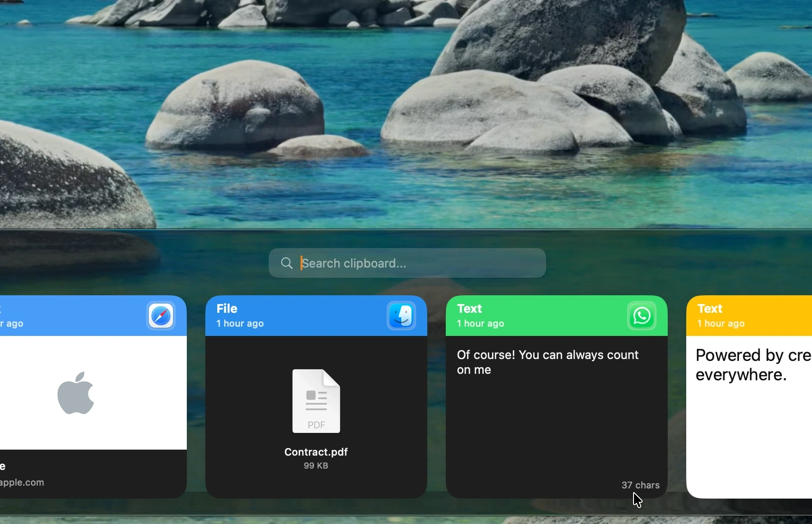
Task: Focus the Search clipboard field
Action: [407, 263]
